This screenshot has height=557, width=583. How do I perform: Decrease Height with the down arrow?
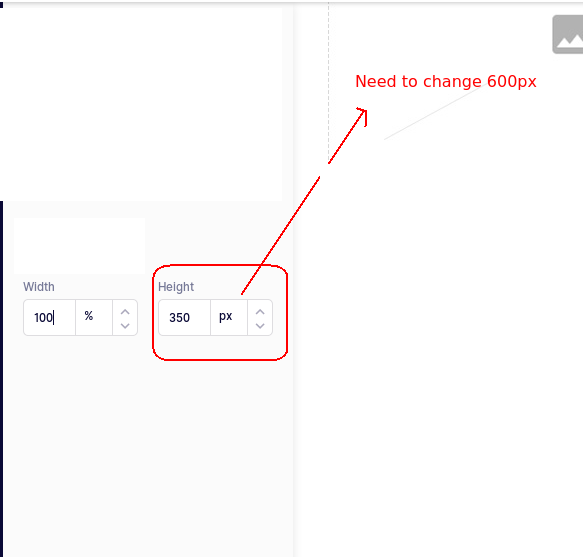click(260, 326)
